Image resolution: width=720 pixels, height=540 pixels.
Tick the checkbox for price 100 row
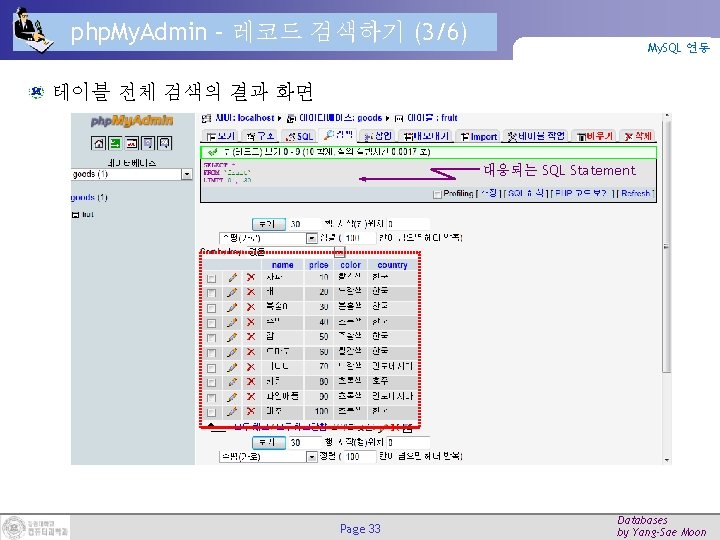(211, 412)
